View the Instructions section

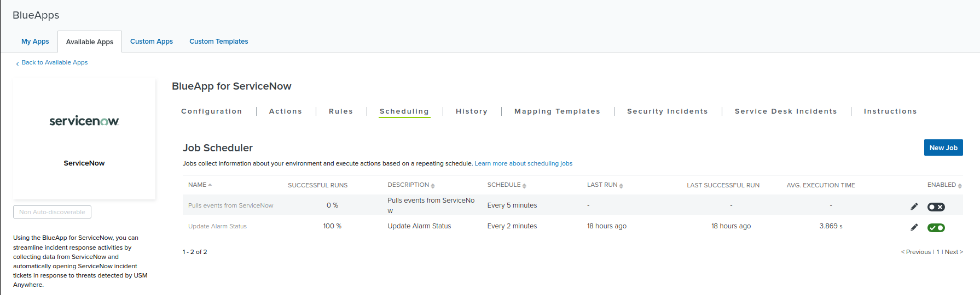(890, 111)
